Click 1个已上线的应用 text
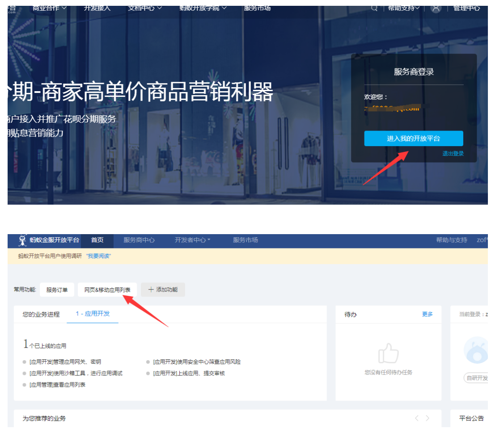 click(x=44, y=344)
